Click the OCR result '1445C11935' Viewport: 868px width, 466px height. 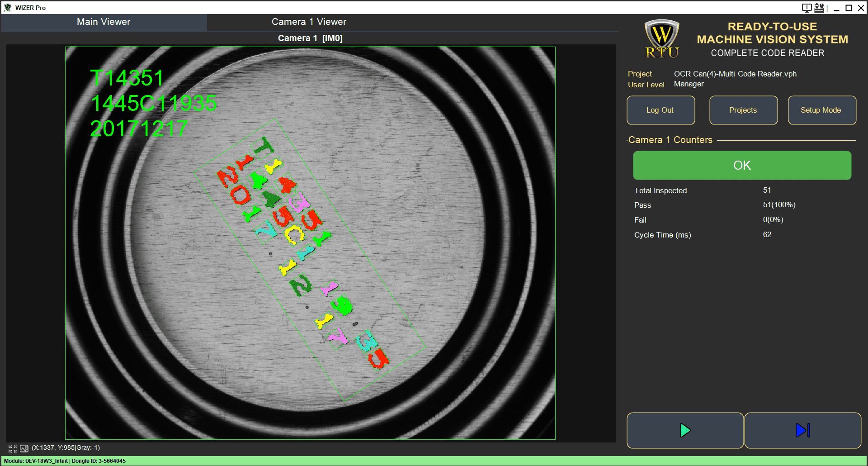click(x=154, y=103)
